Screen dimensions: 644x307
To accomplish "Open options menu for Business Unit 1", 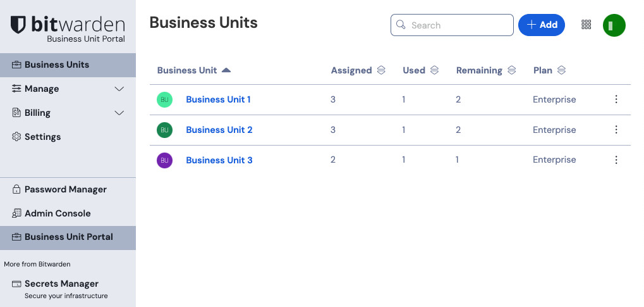I will pyautogui.click(x=616, y=99).
